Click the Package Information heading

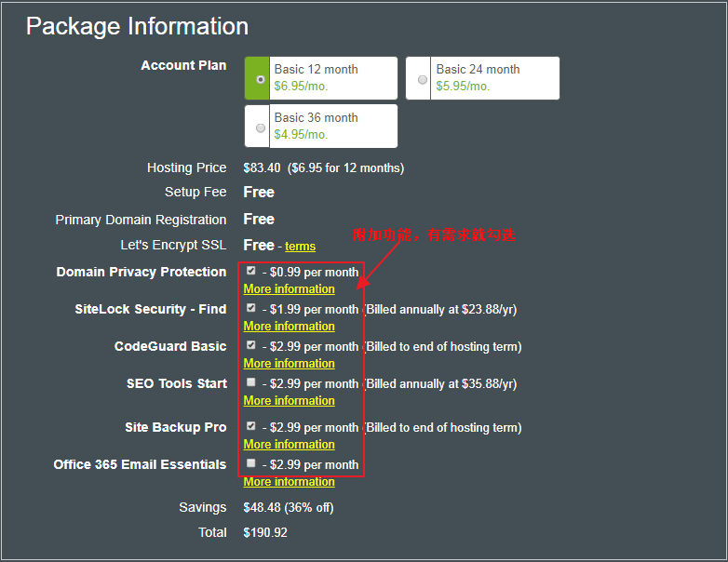[x=137, y=26]
